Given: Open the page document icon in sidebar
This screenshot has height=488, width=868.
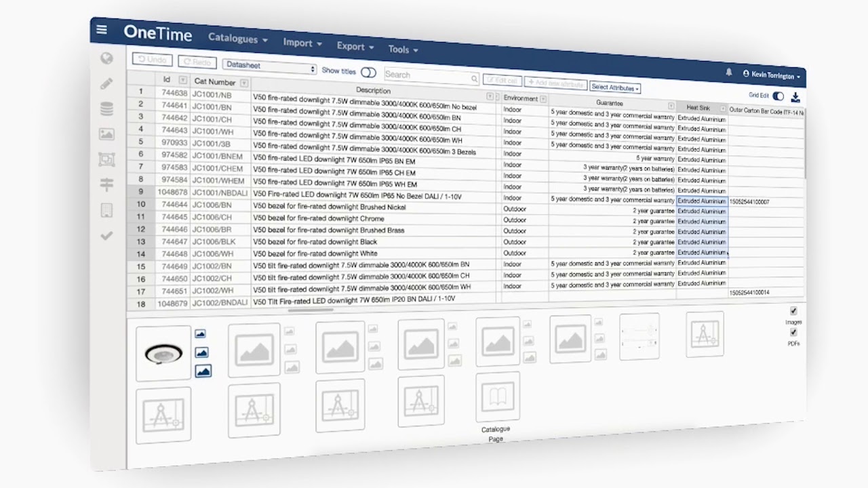Looking at the screenshot, I should [x=106, y=210].
